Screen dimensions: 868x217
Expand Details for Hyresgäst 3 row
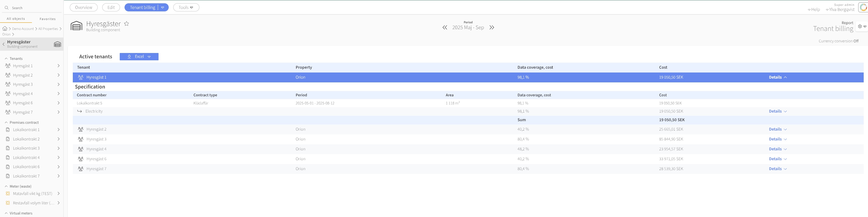[x=777, y=139]
